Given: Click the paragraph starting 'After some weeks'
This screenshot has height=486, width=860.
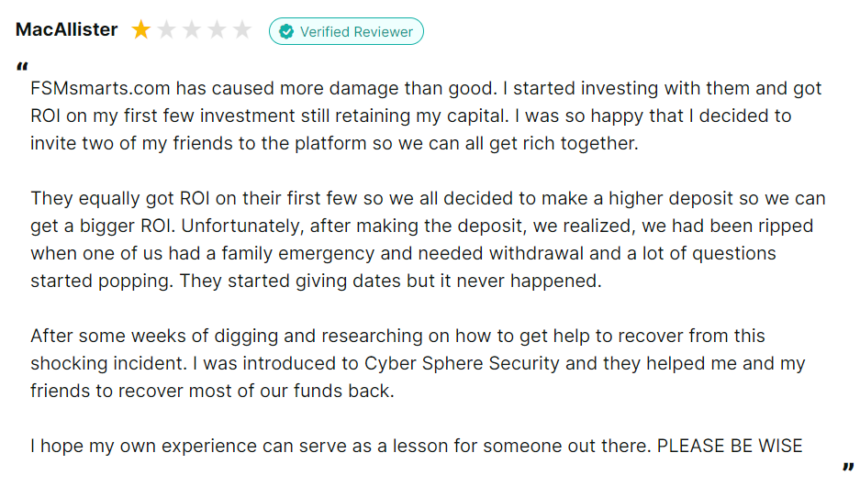Looking at the screenshot, I should point(418,363).
